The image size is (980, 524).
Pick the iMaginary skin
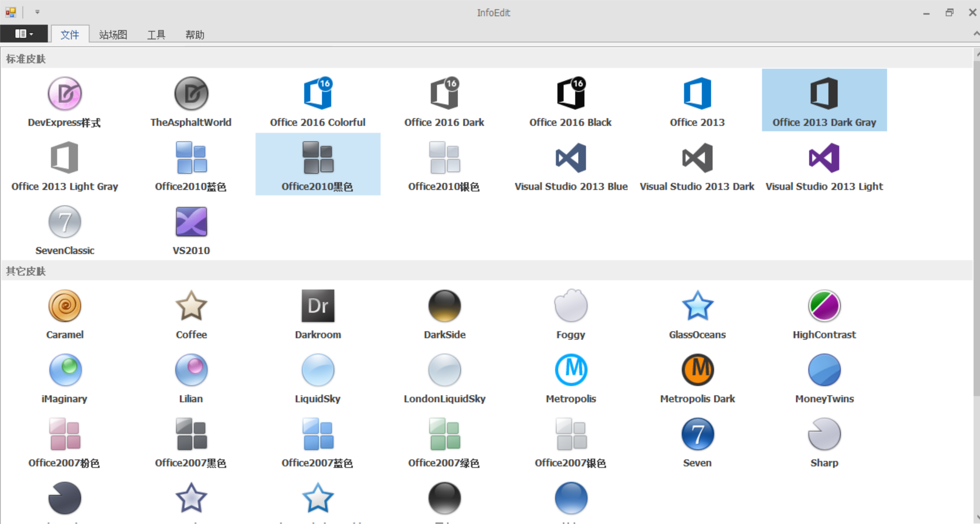point(64,377)
